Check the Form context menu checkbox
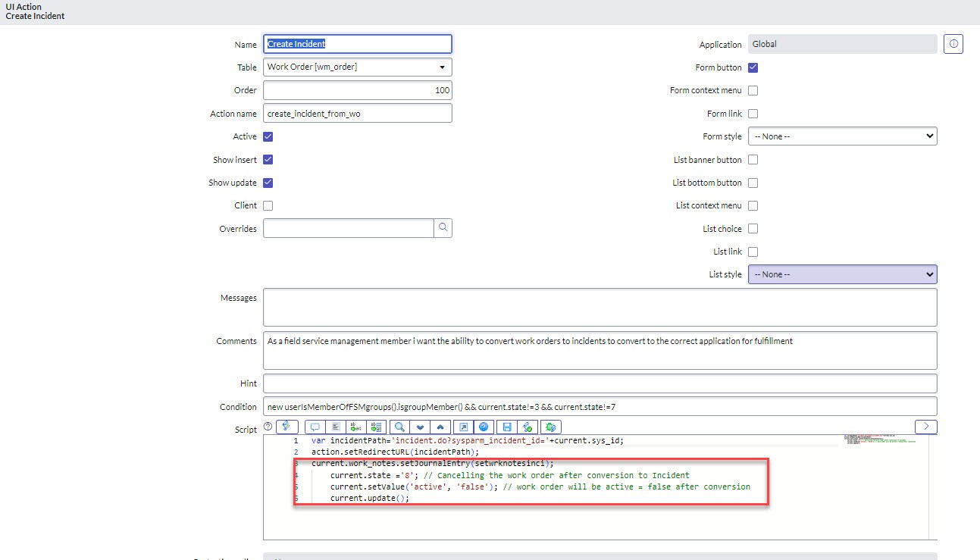980x560 pixels. click(753, 90)
